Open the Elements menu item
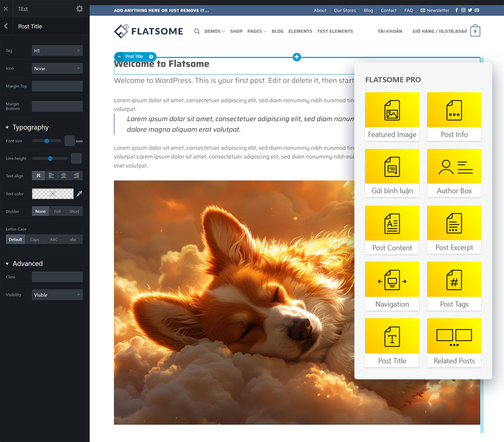504x442 pixels. tap(300, 31)
